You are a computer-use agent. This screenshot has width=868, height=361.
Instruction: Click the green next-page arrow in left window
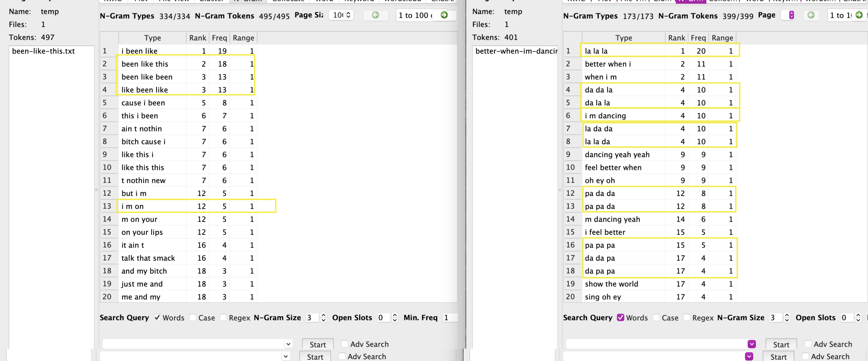(444, 15)
